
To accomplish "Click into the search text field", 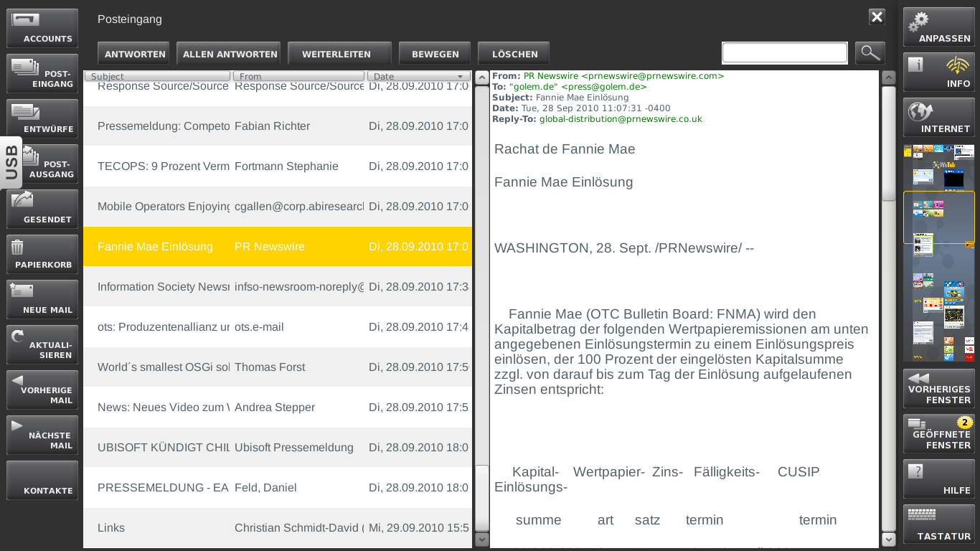I will pyautogui.click(x=784, y=53).
